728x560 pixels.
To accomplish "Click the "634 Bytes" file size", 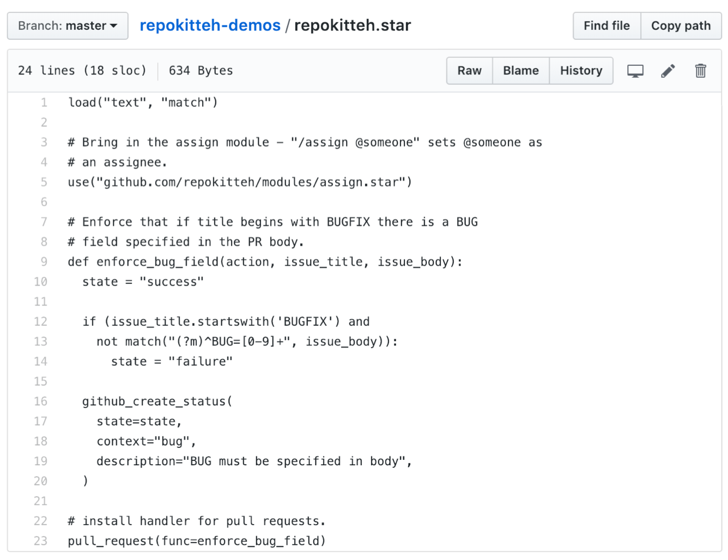I will 201,71.
